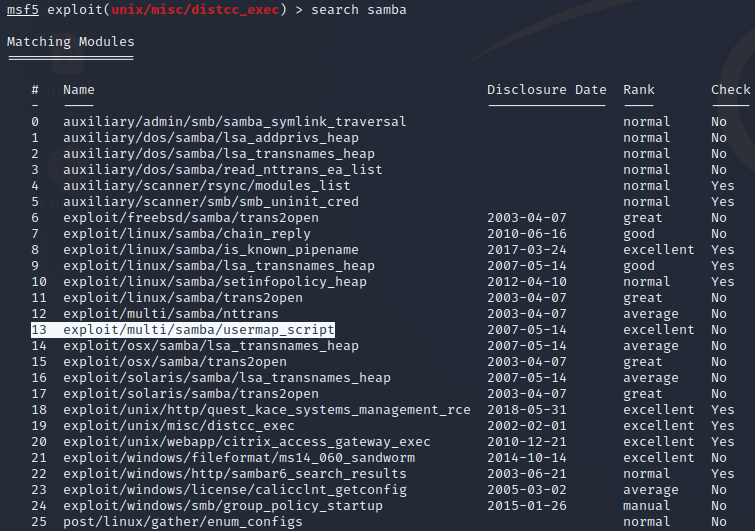
Task: Click the 'Rank' column header
Action: (639, 90)
